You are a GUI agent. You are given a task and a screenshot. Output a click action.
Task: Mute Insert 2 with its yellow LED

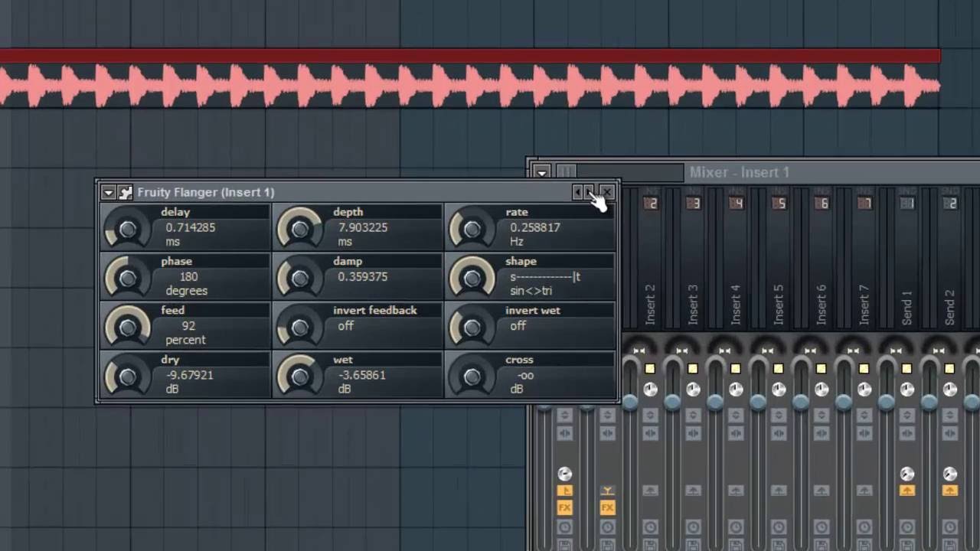point(650,369)
